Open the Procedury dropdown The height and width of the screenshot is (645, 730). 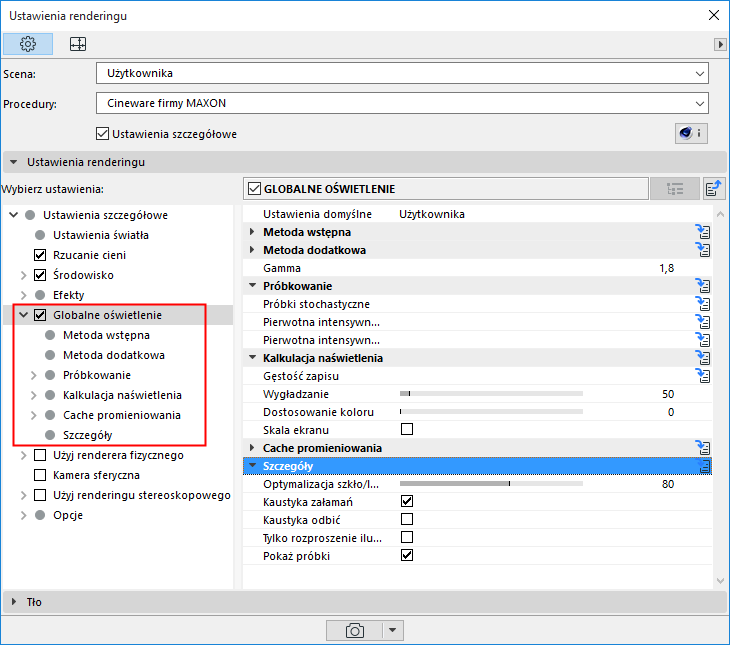coord(402,103)
